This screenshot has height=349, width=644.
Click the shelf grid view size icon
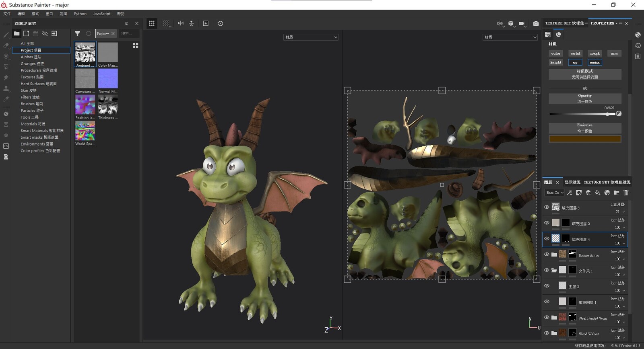coord(136,46)
